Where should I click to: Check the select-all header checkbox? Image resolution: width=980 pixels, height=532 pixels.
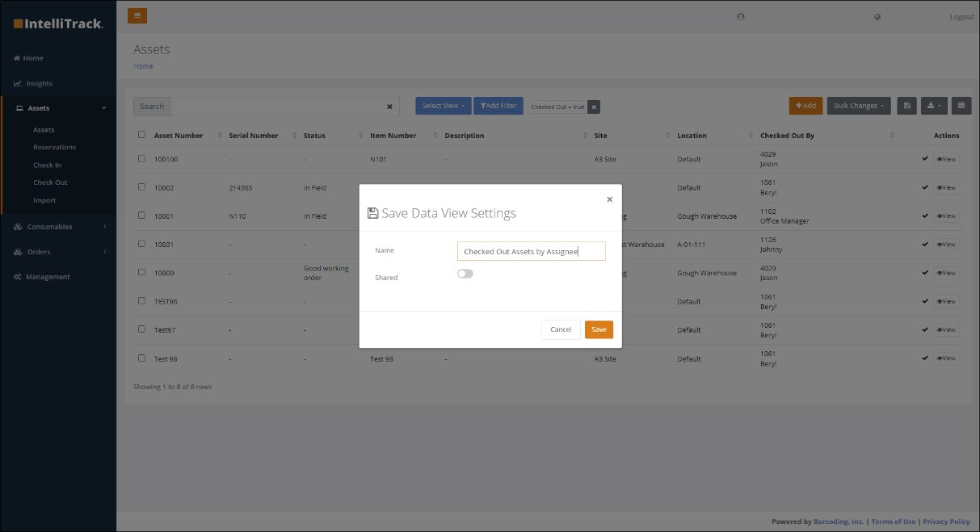[x=142, y=135]
